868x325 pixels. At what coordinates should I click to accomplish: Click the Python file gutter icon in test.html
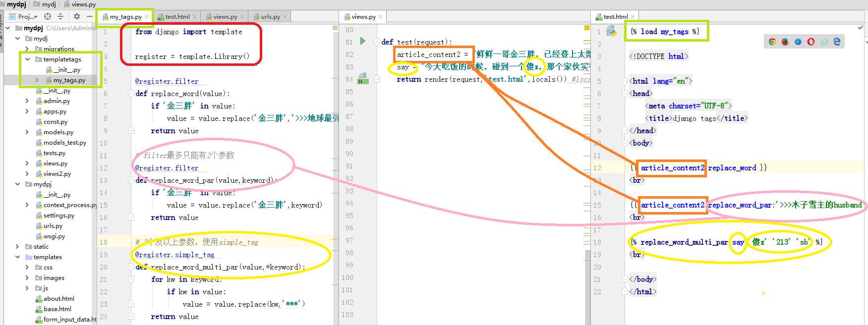(612, 32)
